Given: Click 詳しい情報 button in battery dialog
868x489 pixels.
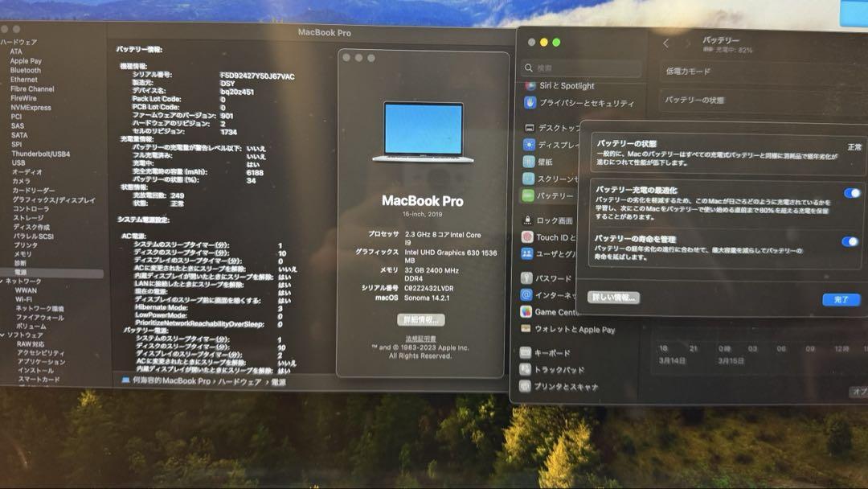Looking at the screenshot, I should 613,298.
